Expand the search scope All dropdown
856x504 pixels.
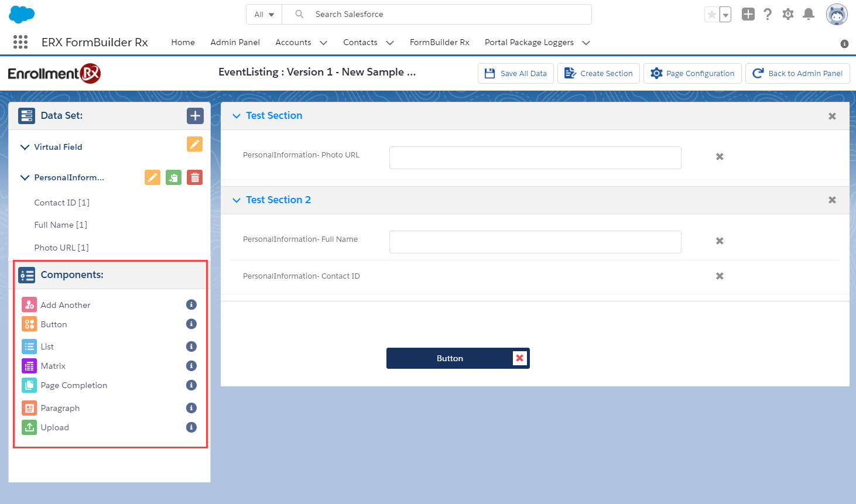coord(264,15)
